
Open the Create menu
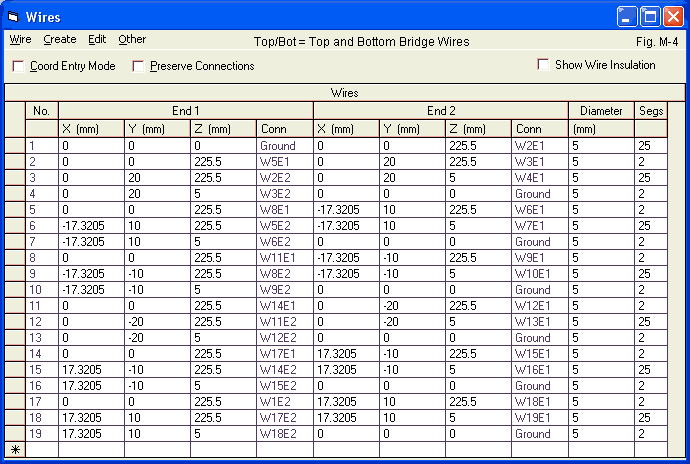[x=60, y=40]
